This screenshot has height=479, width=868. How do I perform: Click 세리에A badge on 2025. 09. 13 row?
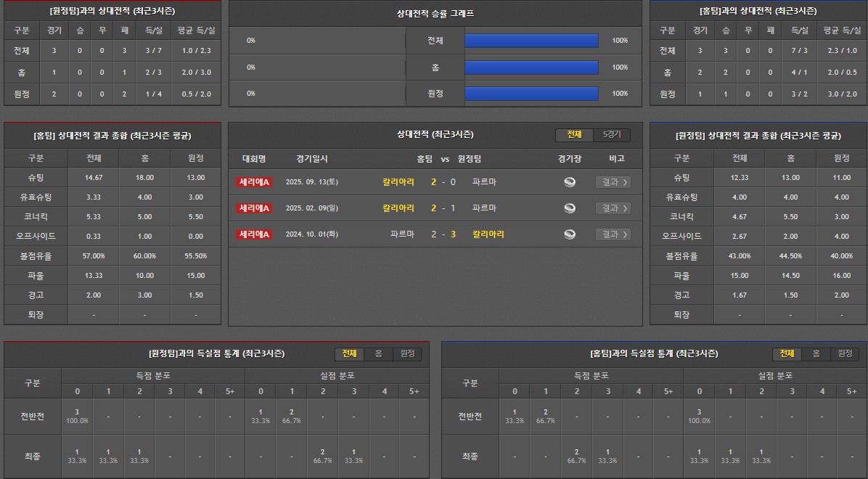[x=254, y=182]
